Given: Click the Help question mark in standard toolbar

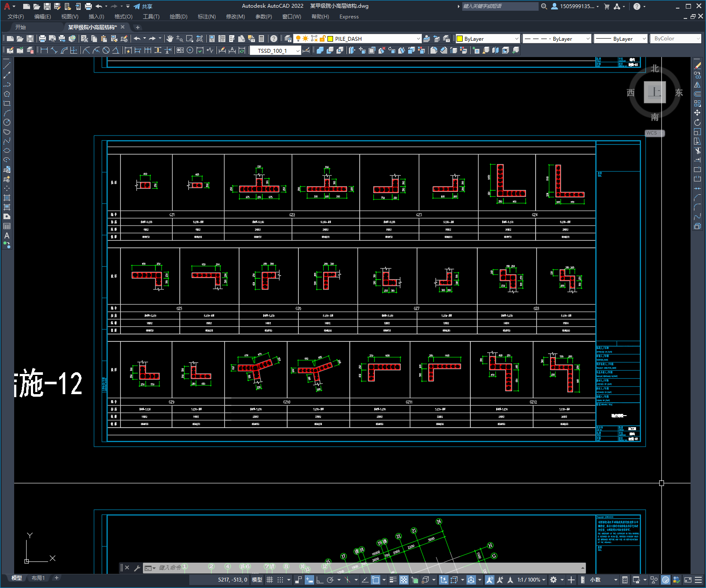Looking at the screenshot, I should pos(274,39).
